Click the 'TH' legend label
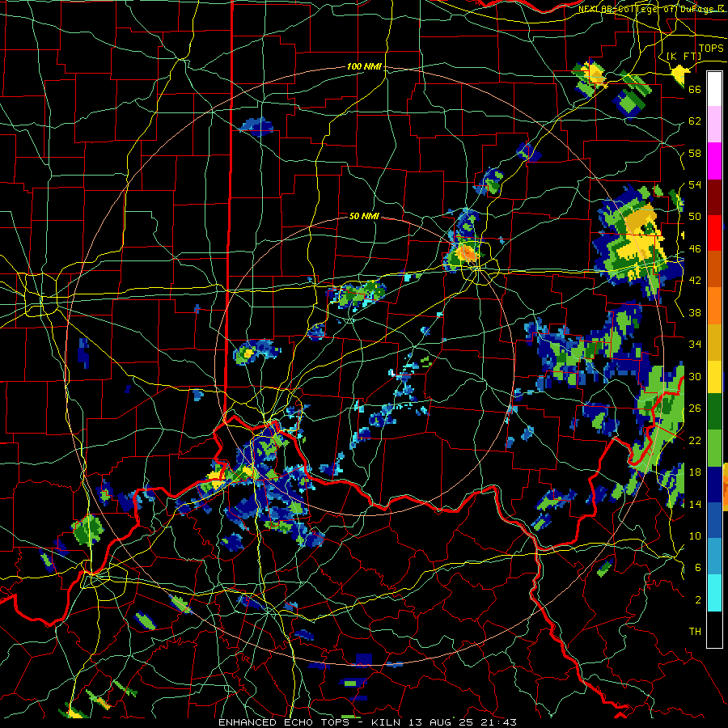Image resolution: width=728 pixels, height=728 pixels. pos(695,632)
